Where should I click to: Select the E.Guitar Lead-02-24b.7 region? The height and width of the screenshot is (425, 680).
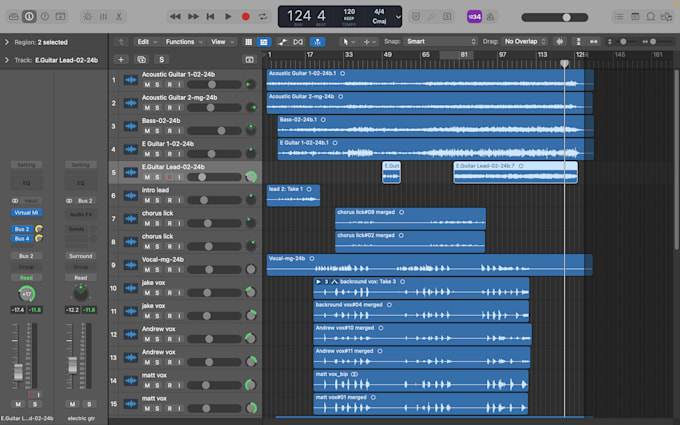[515, 172]
